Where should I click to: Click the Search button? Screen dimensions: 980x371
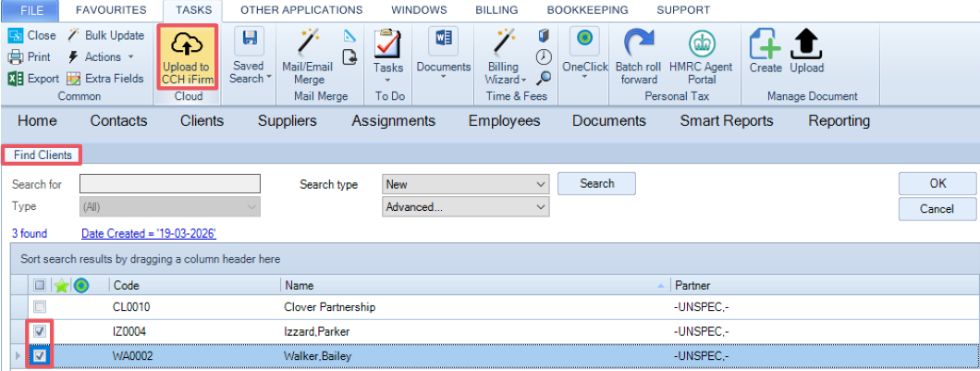tap(596, 183)
